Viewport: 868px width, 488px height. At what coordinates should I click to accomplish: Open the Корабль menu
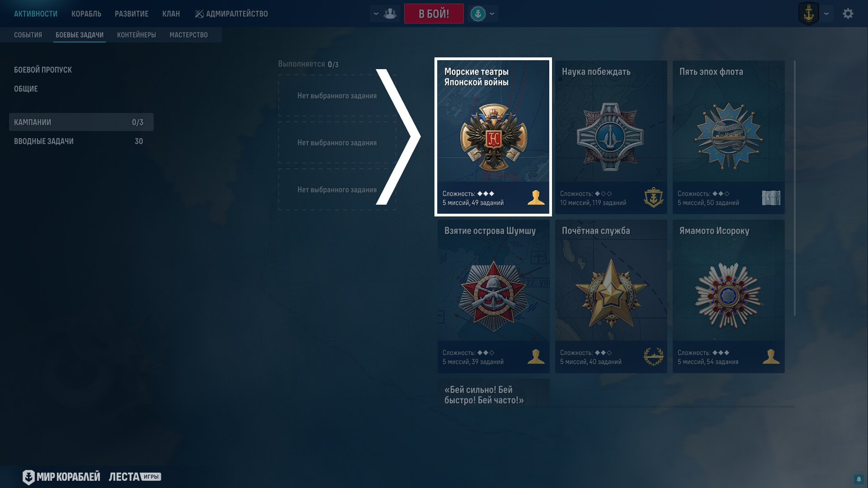pyautogui.click(x=86, y=14)
